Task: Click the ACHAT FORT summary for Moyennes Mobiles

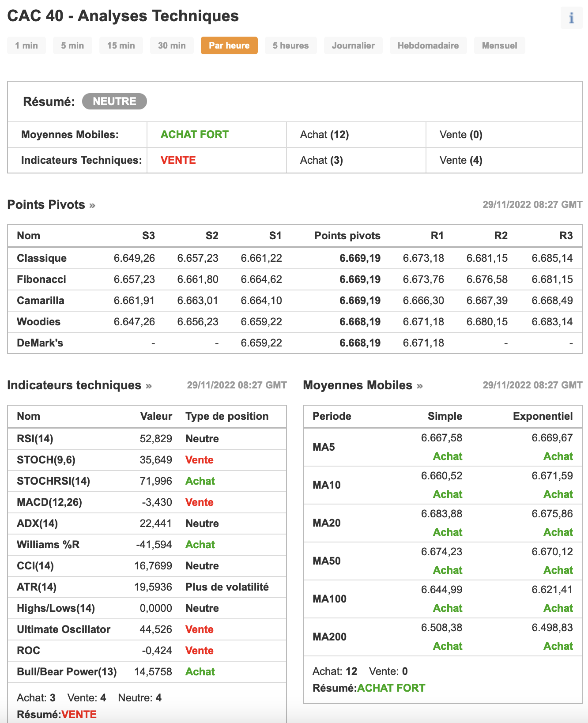Action: 195,135
